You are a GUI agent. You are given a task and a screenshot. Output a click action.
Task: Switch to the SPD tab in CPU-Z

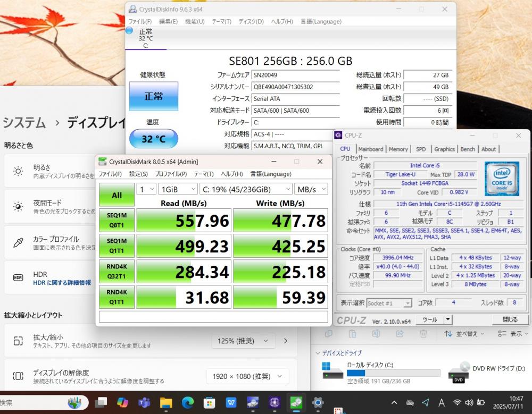[x=421, y=149]
